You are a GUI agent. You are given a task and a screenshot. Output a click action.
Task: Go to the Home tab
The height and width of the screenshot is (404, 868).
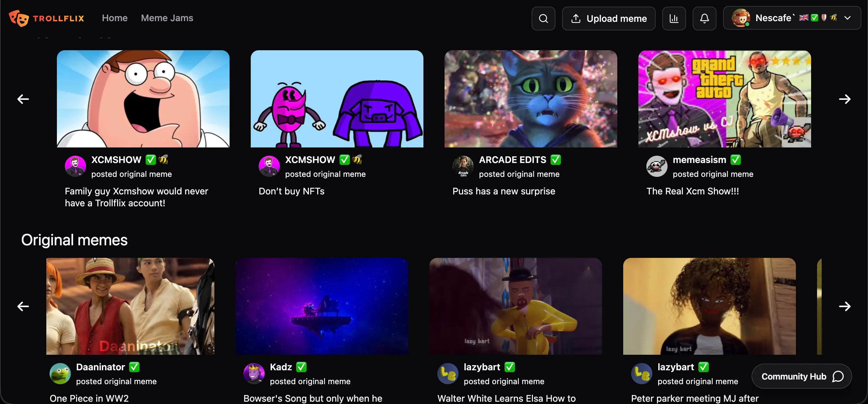[114, 18]
